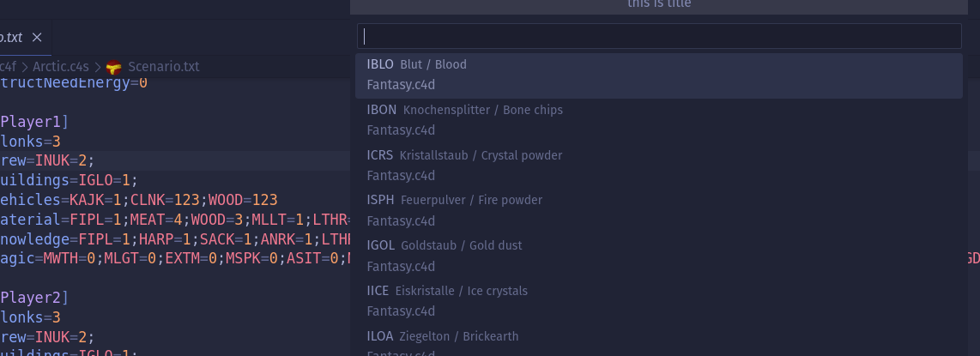Viewport: 980px width, 356px height.
Task: Click the Scenario.txt breadcrumb file icon
Action: [114, 67]
